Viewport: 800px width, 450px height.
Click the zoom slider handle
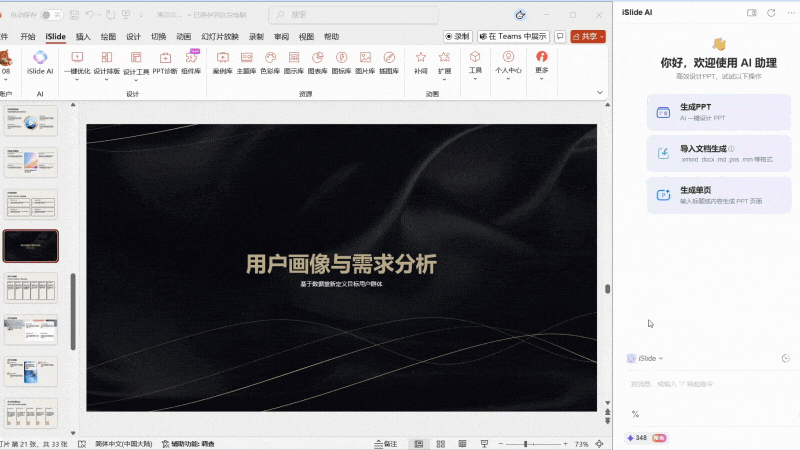pyautogui.click(x=525, y=444)
